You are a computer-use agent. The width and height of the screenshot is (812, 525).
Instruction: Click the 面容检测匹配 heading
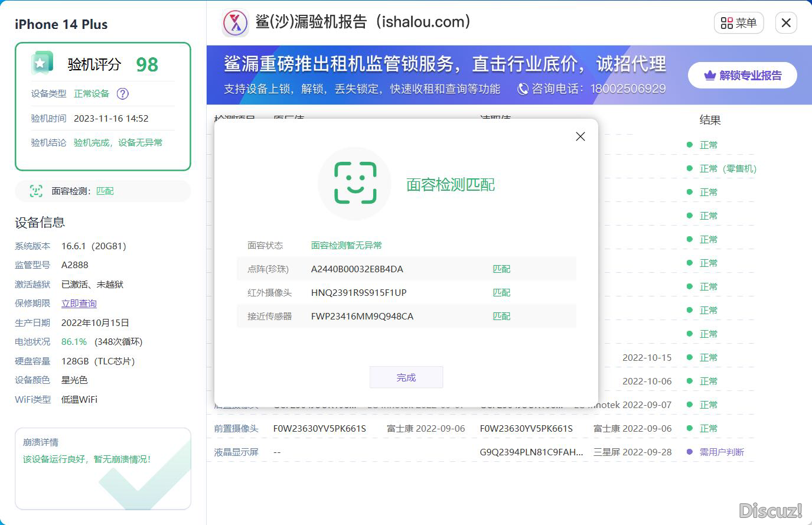tap(451, 185)
